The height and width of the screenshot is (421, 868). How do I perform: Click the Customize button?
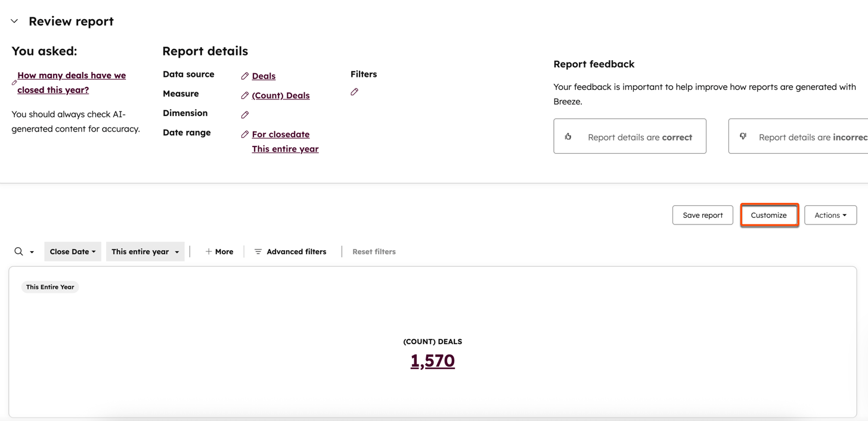pyautogui.click(x=768, y=215)
